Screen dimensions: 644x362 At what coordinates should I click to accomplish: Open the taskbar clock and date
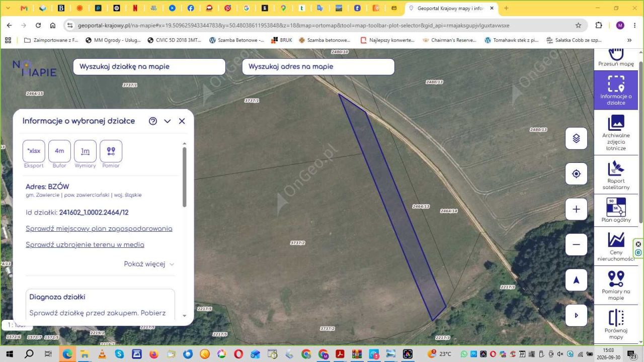(x=608, y=353)
